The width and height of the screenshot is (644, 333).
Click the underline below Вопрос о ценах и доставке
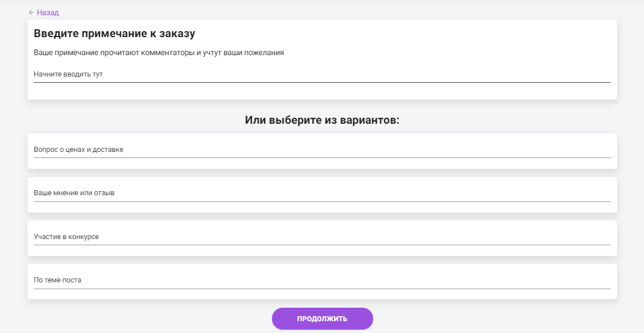pos(322,157)
